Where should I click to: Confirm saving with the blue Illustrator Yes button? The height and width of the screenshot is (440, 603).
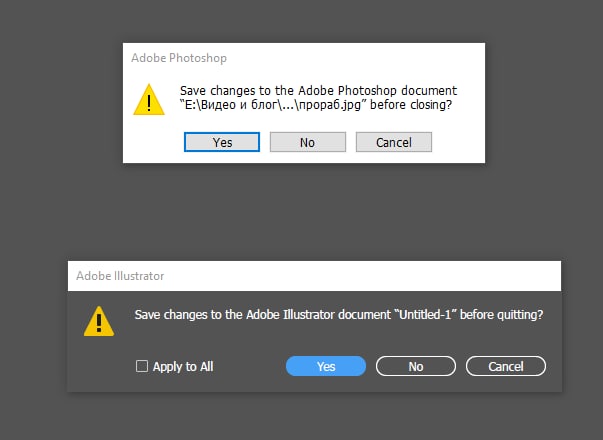click(326, 367)
